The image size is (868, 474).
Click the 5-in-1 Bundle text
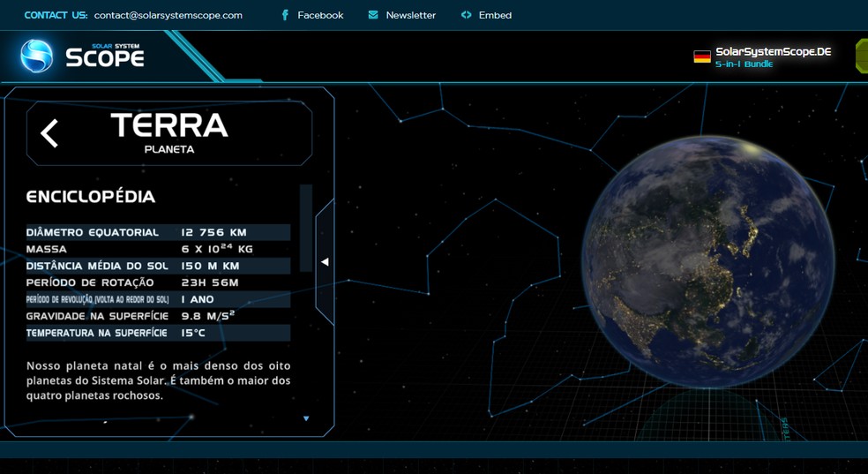744,64
